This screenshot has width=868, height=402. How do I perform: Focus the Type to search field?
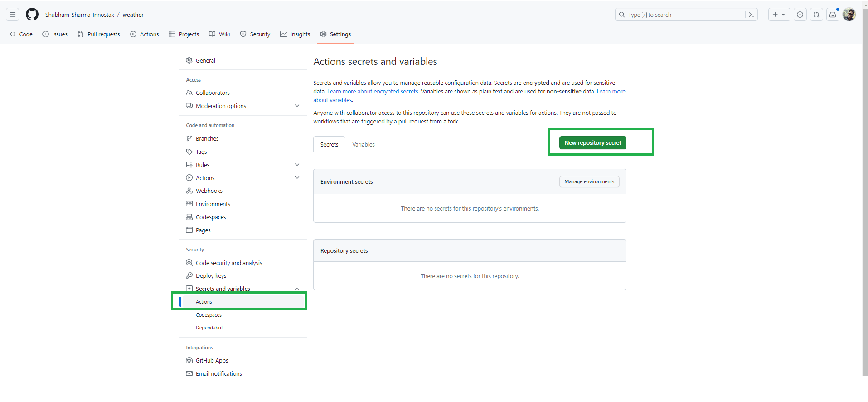(680, 15)
